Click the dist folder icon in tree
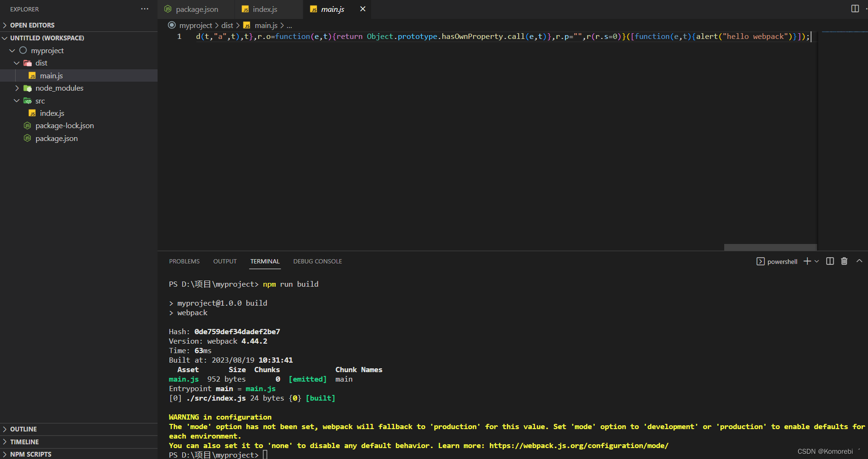Viewport: 868px width, 459px height. pos(28,63)
